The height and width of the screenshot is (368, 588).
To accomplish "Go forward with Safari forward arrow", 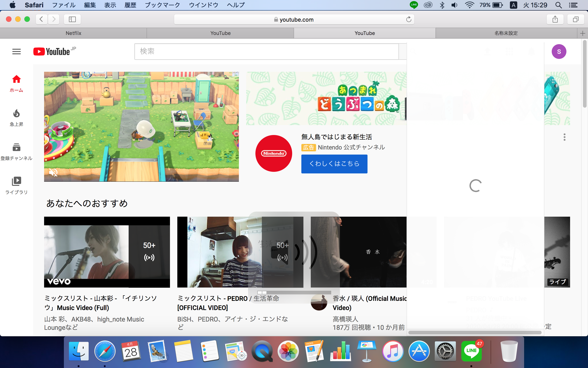I will pyautogui.click(x=54, y=19).
